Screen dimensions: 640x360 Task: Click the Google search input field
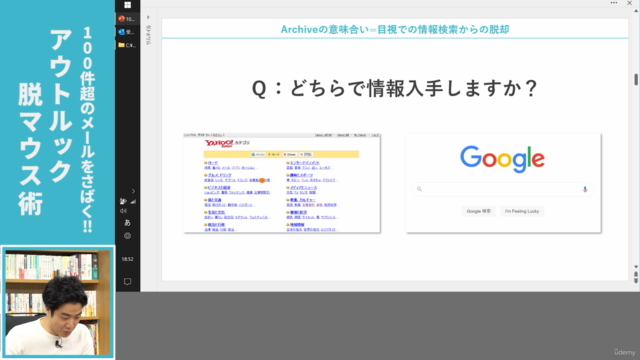point(502,189)
